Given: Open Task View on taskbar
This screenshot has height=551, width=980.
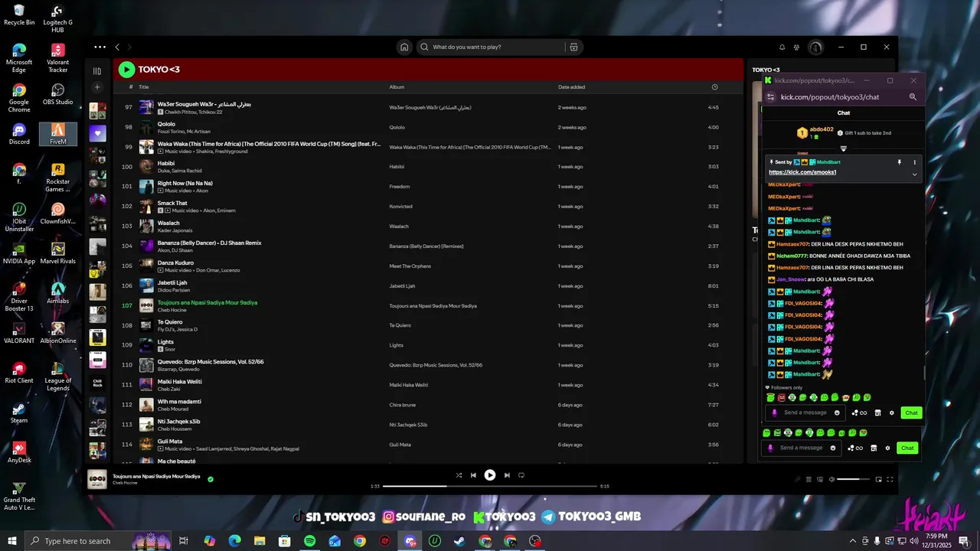Looking at the screenshot, I should click(184, 541).
